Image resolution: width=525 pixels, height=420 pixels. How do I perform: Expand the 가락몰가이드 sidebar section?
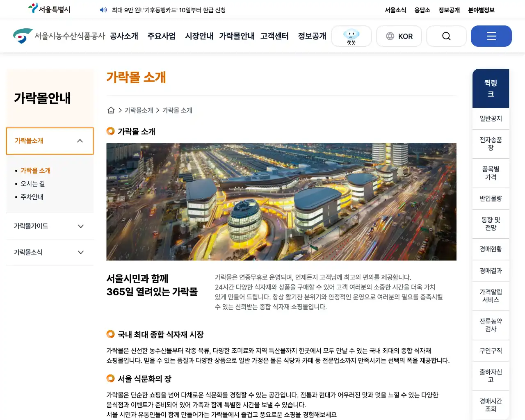(50, 226)
